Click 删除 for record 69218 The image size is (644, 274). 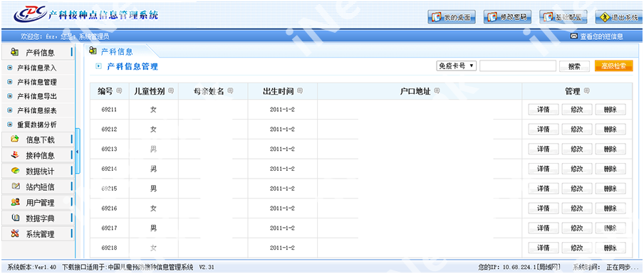(x=611, y=248)
